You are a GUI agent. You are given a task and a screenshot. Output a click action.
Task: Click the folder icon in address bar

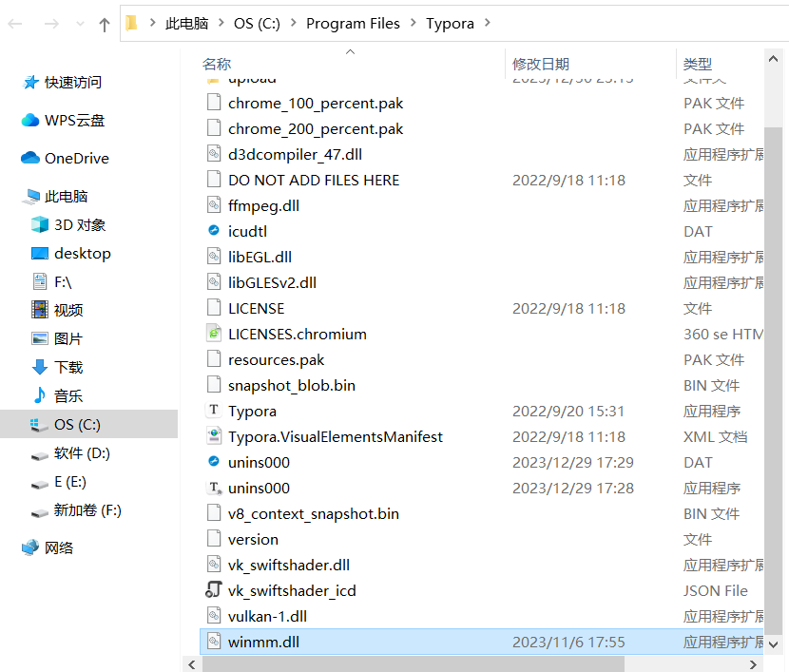tap(131, 23)
